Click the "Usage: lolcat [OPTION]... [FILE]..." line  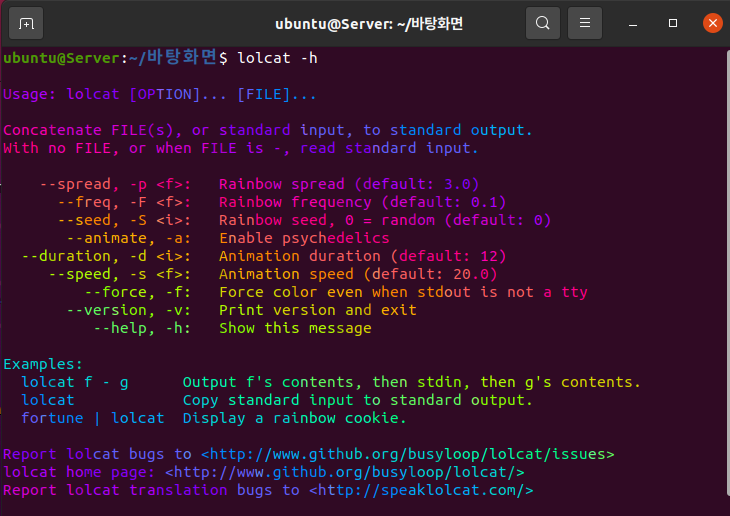point(160,95)
